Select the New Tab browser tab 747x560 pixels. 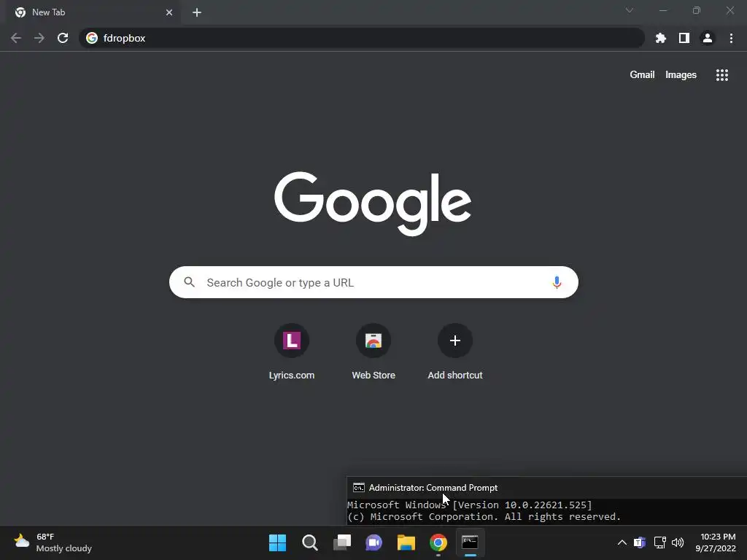click(x=93, y=12)
